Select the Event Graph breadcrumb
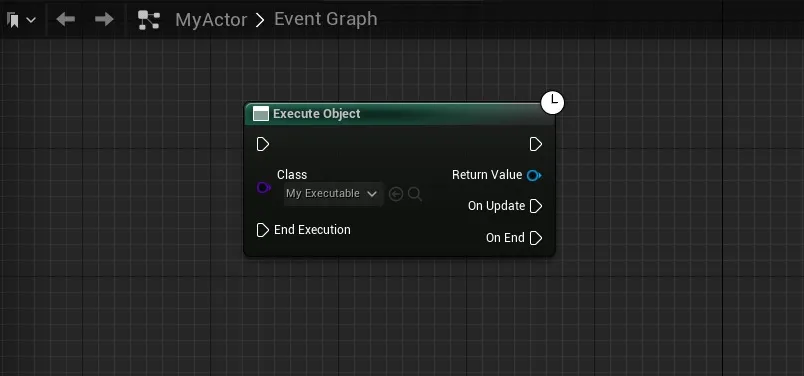Image resolution: width=804 pixels, height=376 pixels. (326, 19)
